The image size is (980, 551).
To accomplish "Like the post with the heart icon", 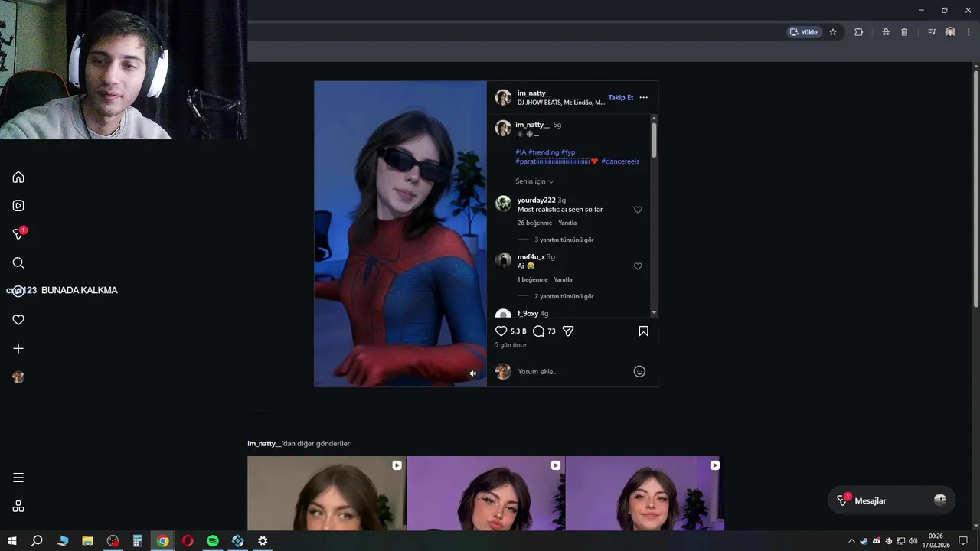I will pyautogui.click(x=501, y=331).
